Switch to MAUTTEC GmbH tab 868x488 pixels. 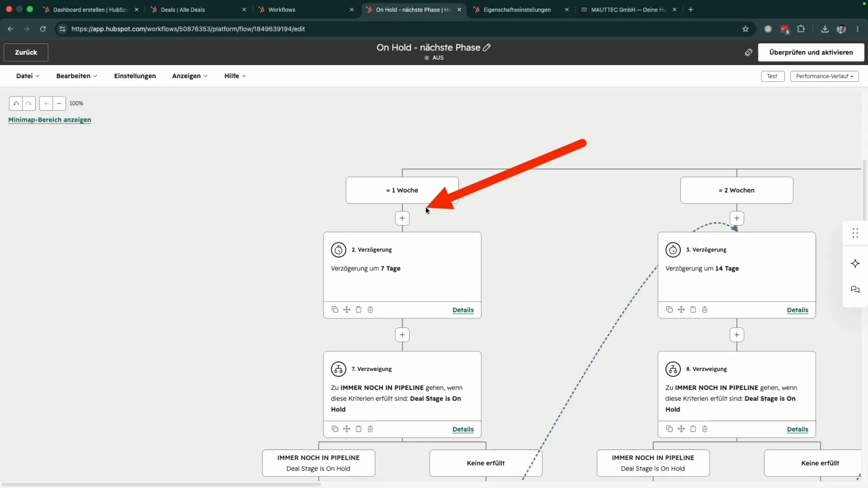coord(628,10)
